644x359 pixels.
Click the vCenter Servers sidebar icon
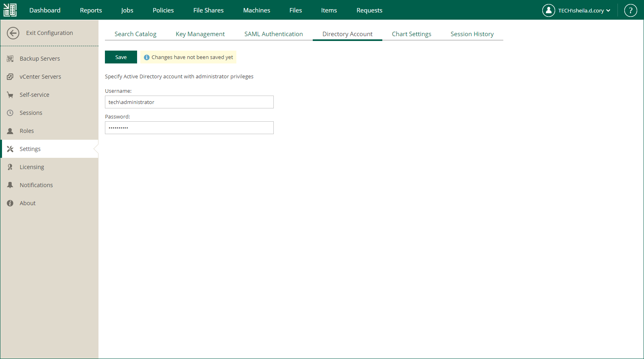point(10,77)
